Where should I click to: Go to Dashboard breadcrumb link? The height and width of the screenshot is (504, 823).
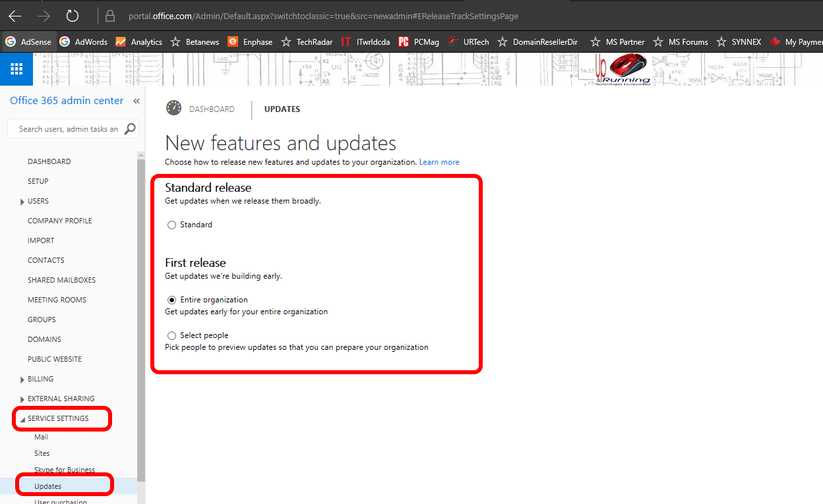coord(212,109)
